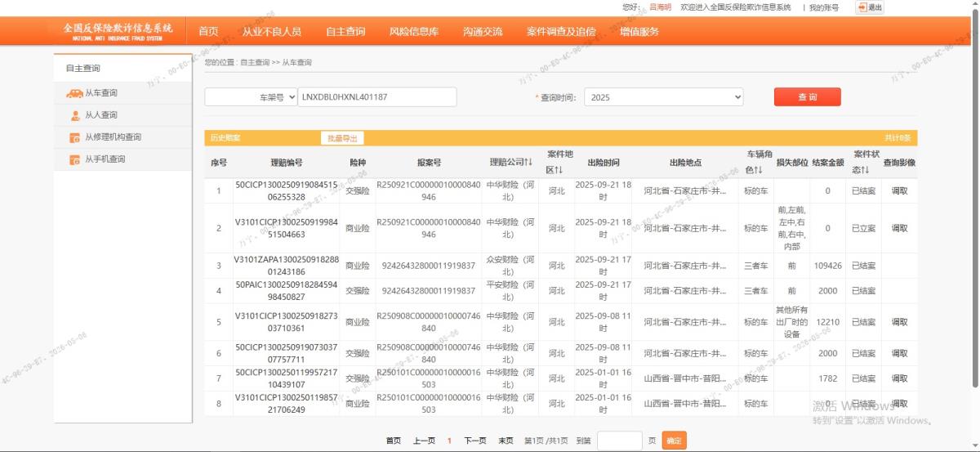This screenshot has height=452, width=980.
Task: Click the 序号 column header
Action: tap(219, 163)
